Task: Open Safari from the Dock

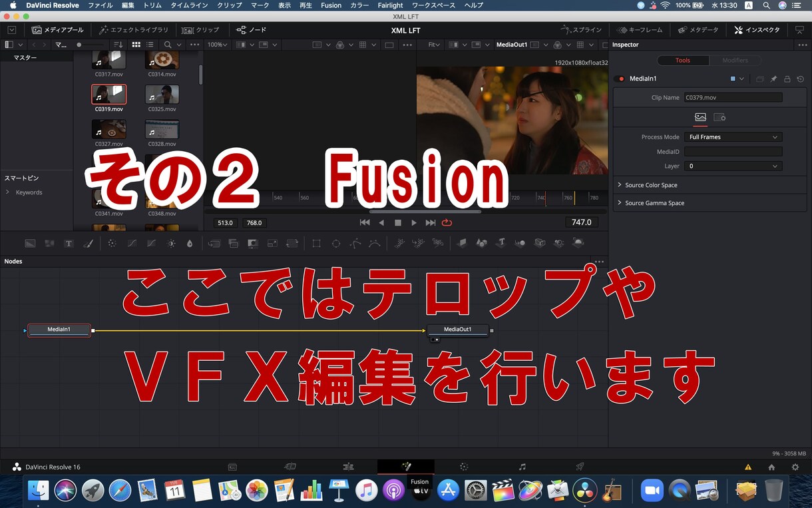Action: (x=120, y=491)
